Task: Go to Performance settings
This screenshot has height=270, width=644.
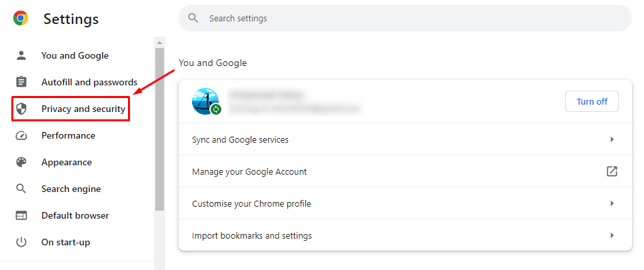Action: coord(68,135)
